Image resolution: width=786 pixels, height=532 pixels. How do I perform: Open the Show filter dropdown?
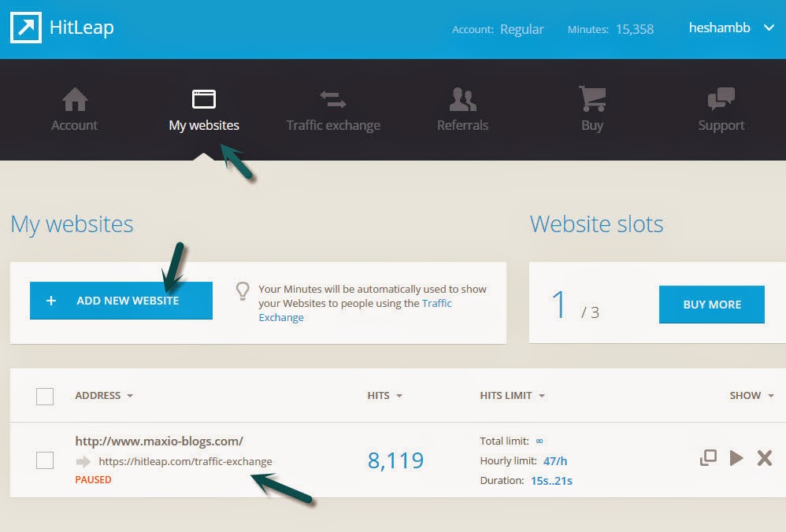click(770, 396)
